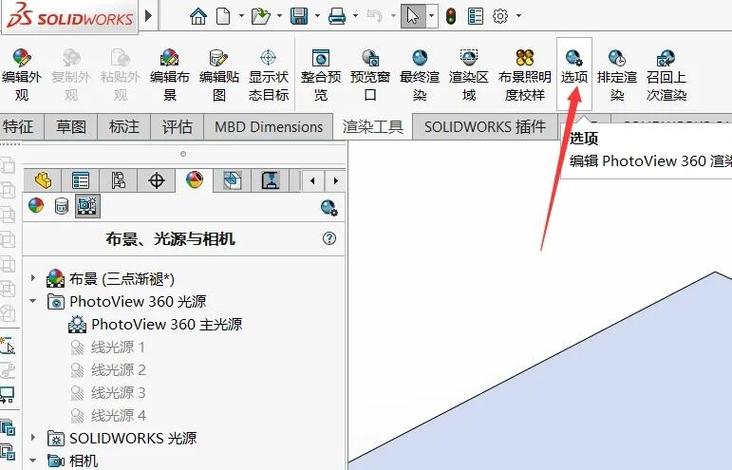732x470 pixels.
Task: Click 编辑贴图 (Edit Decal)
Action: point(219,75)
